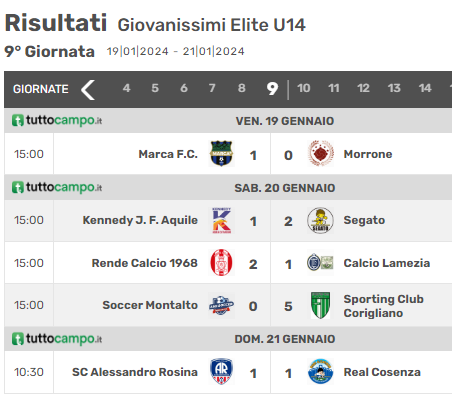The height and width of the screenshot is (412, 452).
Task: Go to previous giornate with left chevron
Action: (x=88, y=90)
